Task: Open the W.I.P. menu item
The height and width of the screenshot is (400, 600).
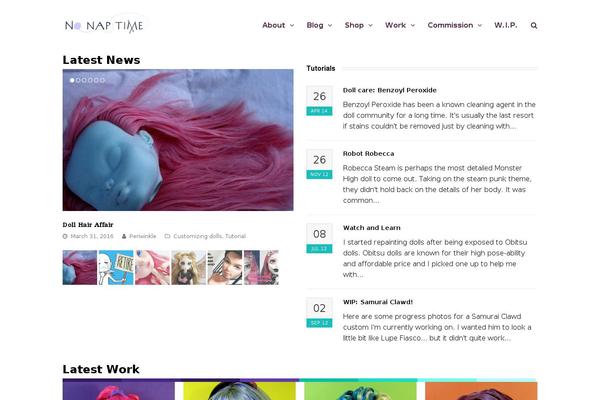Action: point(505,25)
